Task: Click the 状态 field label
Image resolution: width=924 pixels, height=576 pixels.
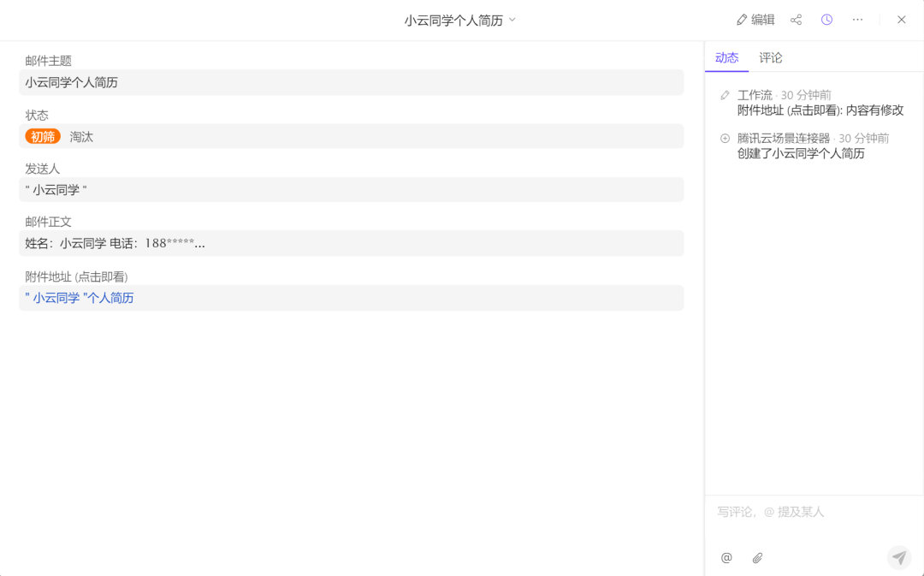Action: pos(37,115)
